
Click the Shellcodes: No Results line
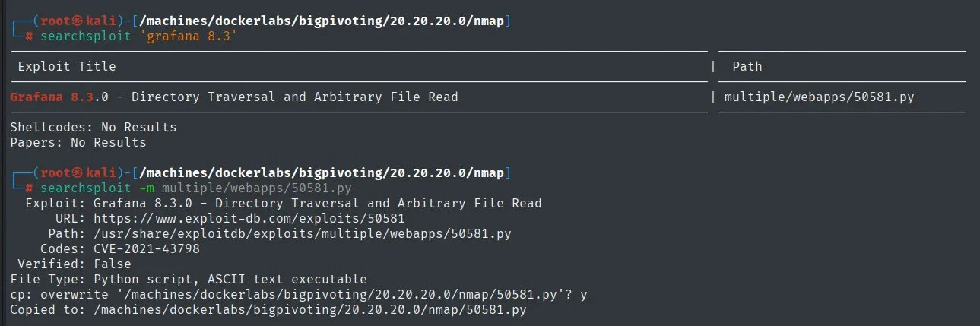(x=94, y=127)
